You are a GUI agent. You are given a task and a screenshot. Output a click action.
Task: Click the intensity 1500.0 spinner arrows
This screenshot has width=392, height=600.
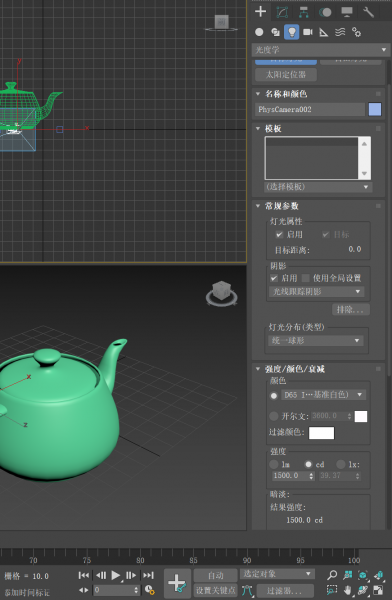[311, 476]
